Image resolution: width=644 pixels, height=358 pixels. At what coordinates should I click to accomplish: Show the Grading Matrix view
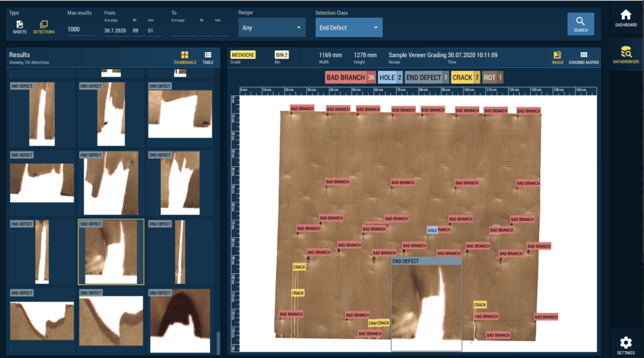pos(584,57)
